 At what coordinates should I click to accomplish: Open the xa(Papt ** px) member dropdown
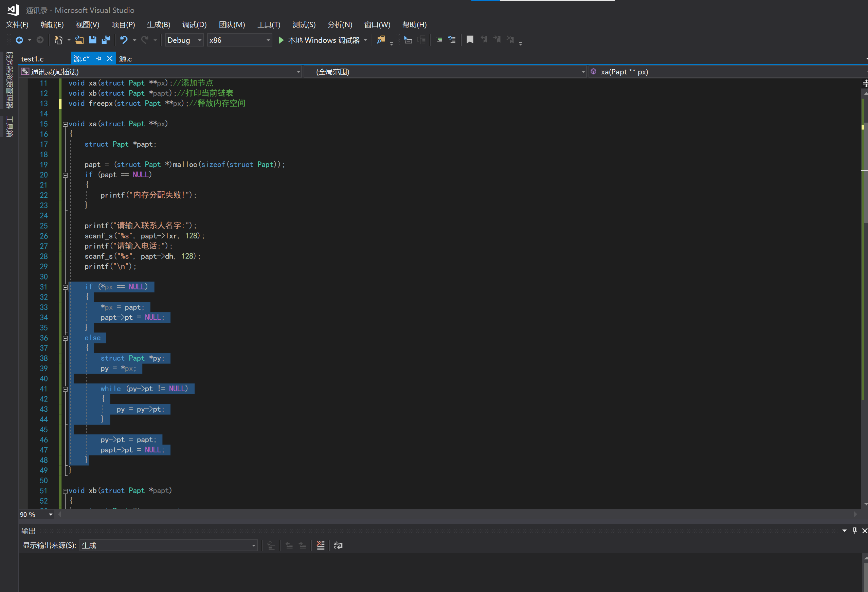(x=728, y=72)
